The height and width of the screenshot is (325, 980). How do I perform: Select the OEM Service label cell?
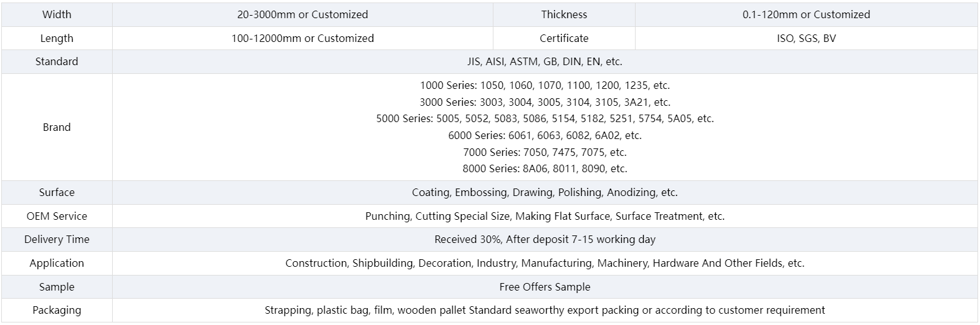click(56, 216)
